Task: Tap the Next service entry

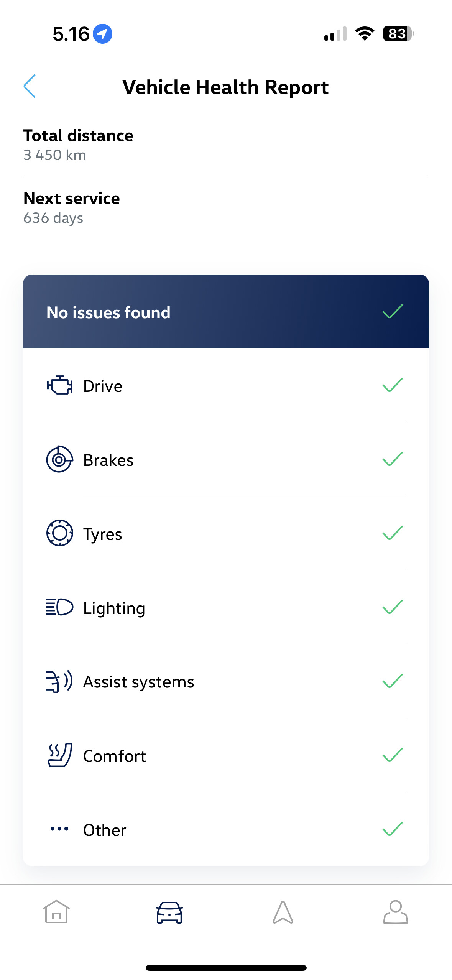Action: (x=226, y=208)
